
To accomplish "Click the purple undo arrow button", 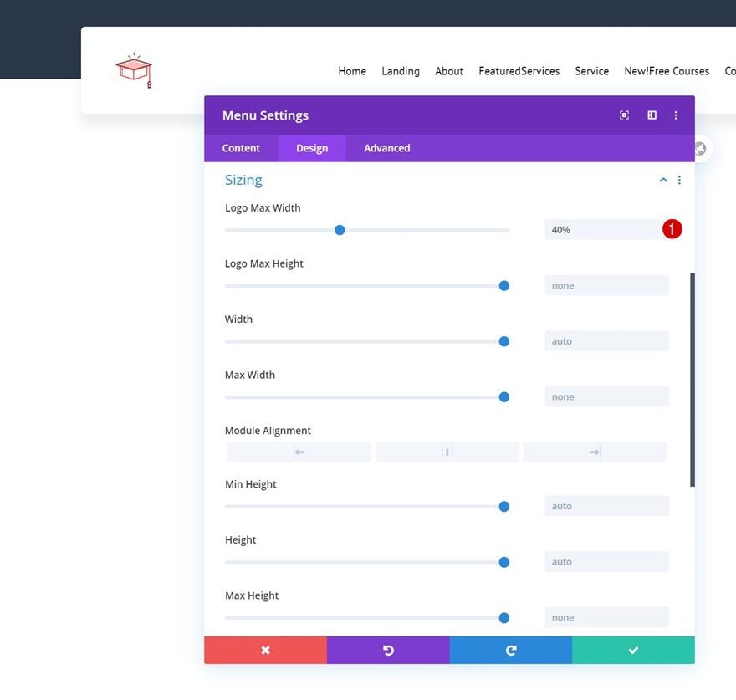I will (388, 650).
